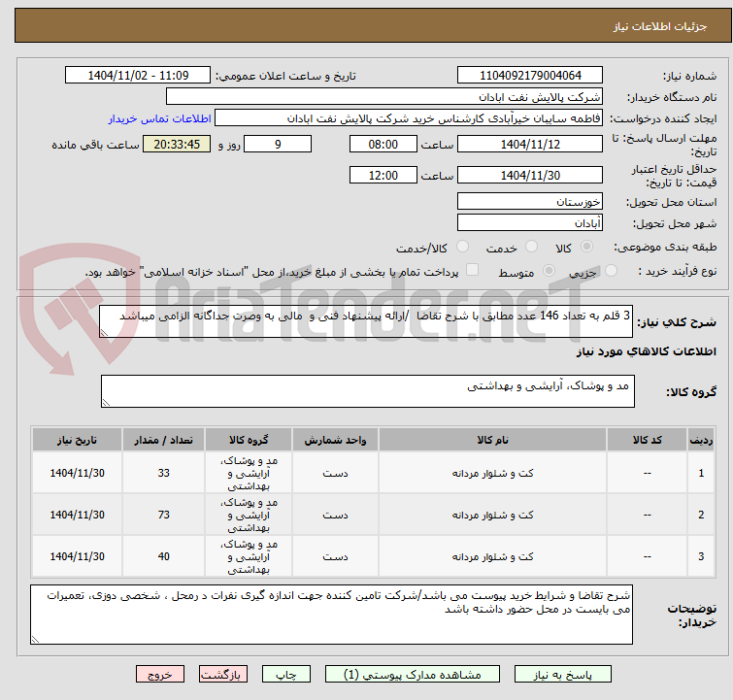Click the buyer name field شرکت پالایش نفت ابادان
Image resolution: width=733 pixels, height=700 pixels.
pos(384,97)
